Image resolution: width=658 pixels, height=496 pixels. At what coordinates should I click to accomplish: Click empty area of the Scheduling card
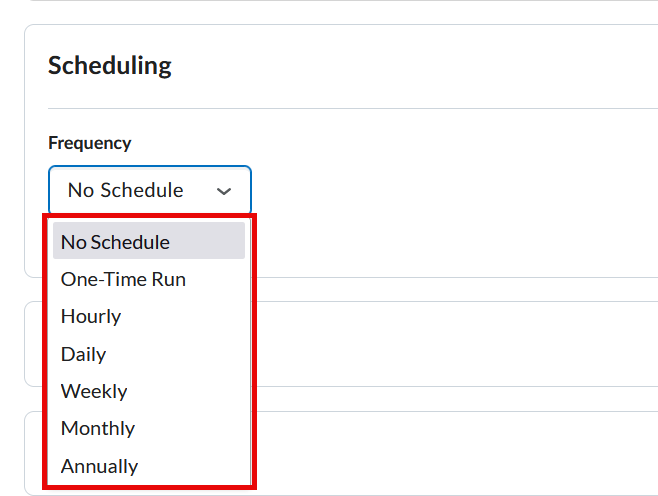point(450,200)
